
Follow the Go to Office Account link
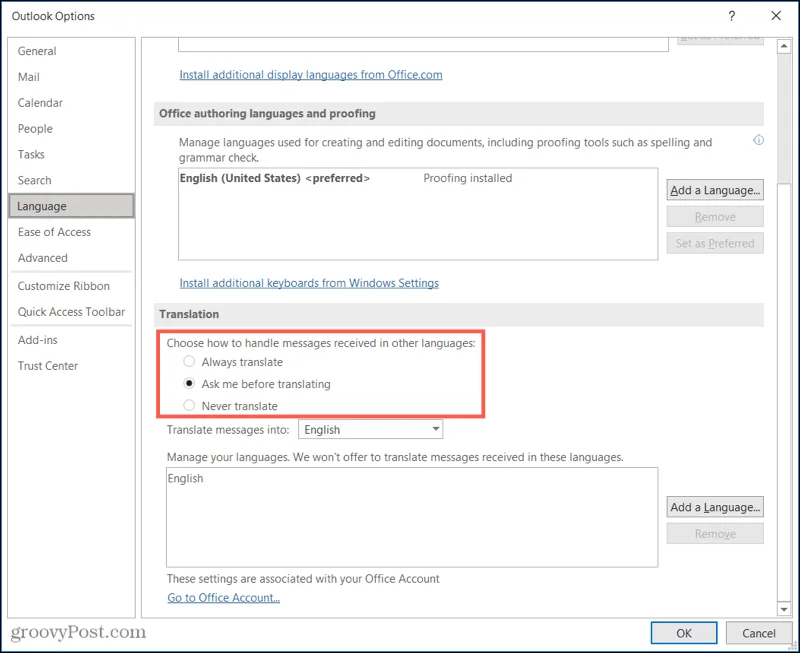pos(223,597)
